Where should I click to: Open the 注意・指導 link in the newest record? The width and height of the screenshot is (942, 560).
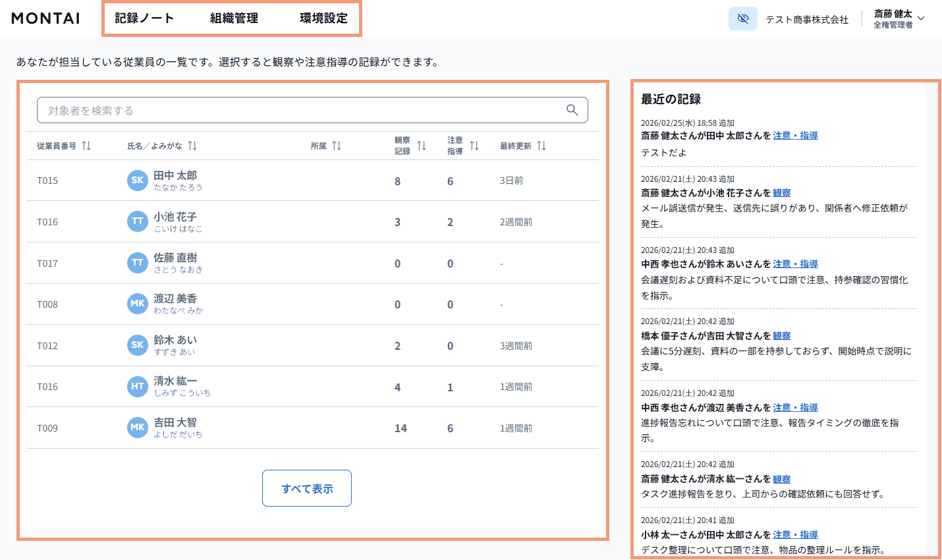[x=795, y=135]
